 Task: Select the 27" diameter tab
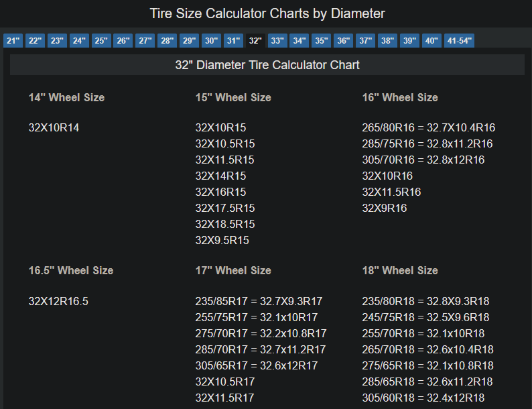[145, 41]
